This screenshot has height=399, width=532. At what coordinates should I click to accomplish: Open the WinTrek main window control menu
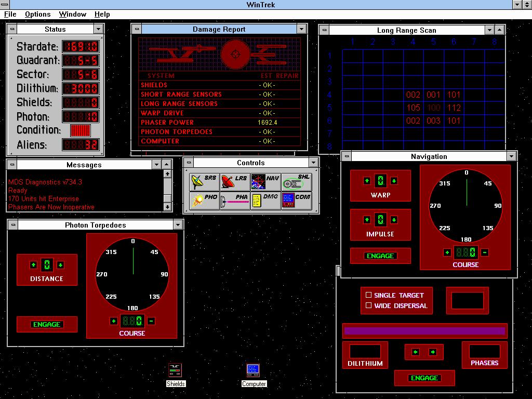(5, 4)
